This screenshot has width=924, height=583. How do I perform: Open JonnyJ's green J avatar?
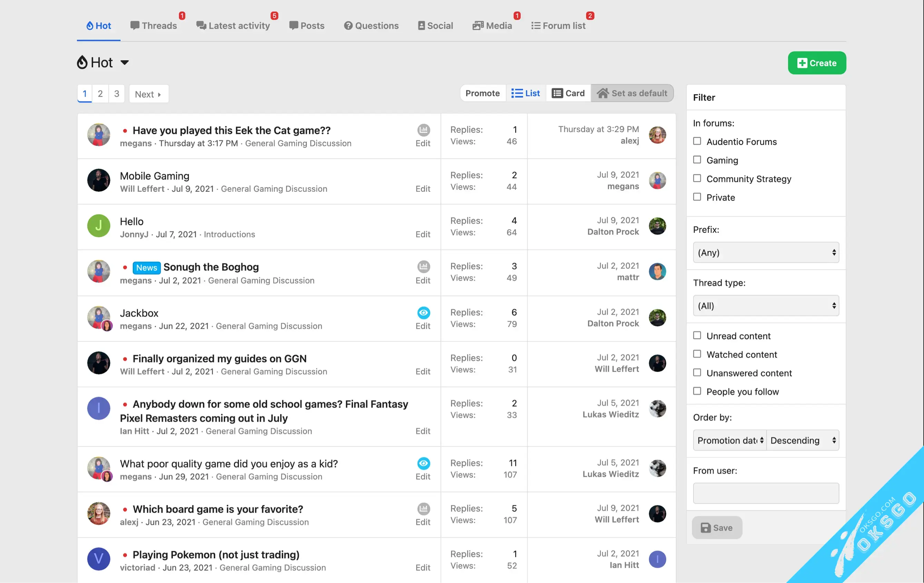tap(99, 226)
